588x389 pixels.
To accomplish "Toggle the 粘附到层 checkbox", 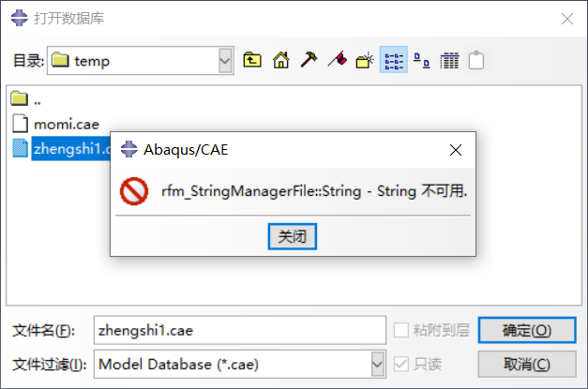I will [x=401, y=330].
